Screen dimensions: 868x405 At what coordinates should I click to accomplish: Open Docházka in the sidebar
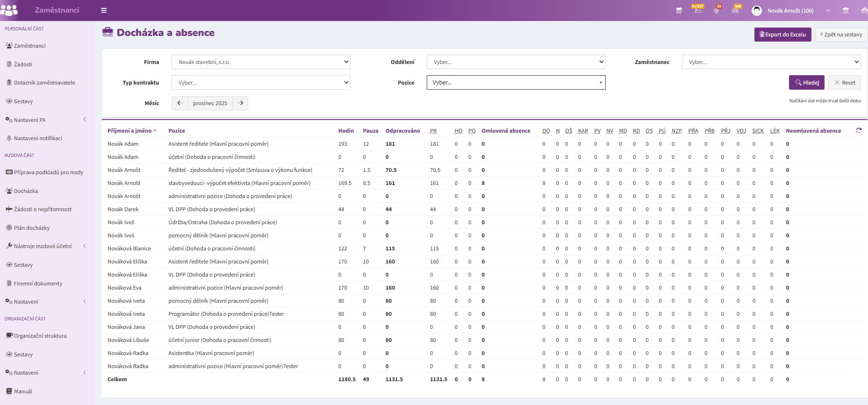point(26,191)
